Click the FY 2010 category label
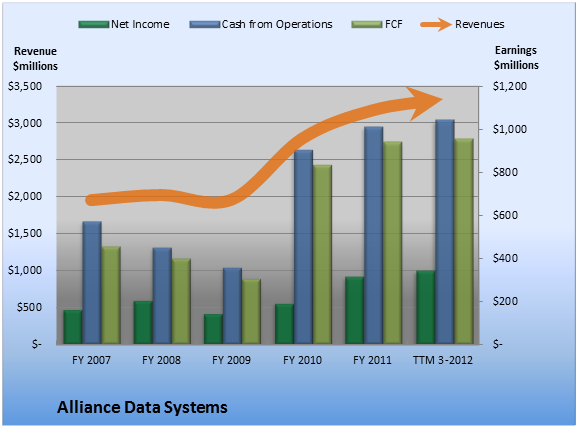577x427 pixels. [x=302, y=360]
